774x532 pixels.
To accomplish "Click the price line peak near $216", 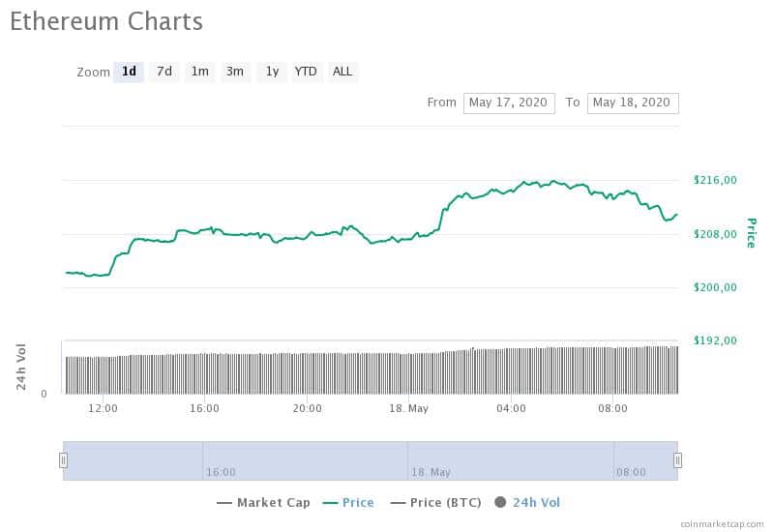I will (553, 181).
